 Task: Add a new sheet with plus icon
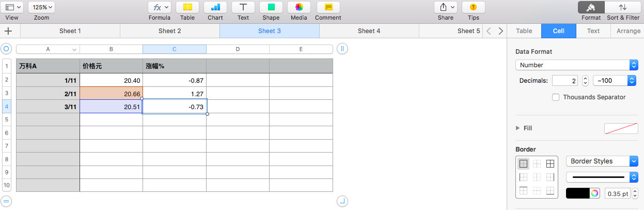(8, 31)
